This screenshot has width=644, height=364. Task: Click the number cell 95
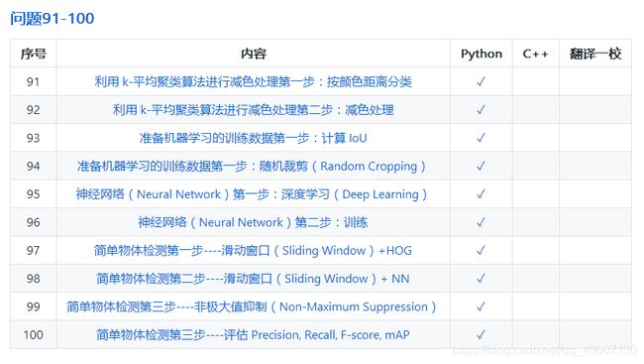click(34, 194)
